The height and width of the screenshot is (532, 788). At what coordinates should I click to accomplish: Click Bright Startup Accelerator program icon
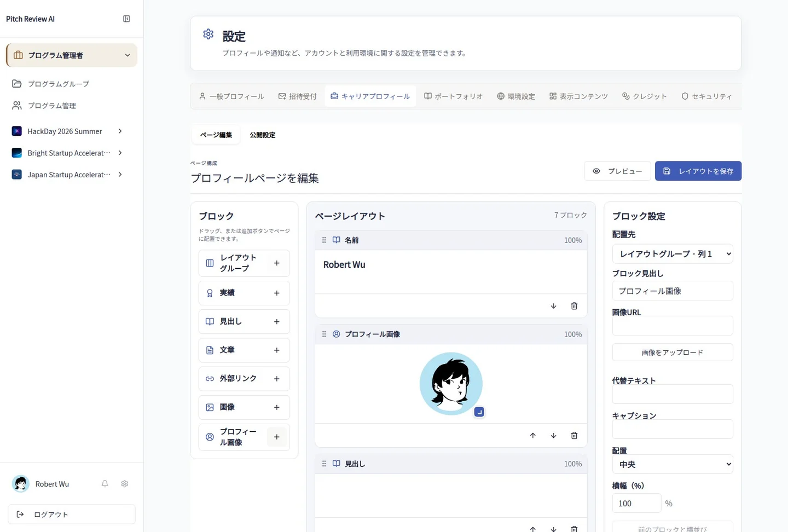[x=17, y=153]
